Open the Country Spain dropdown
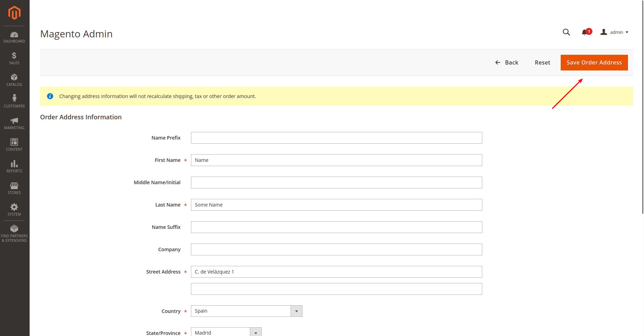Image resolution: width=644 pixels, height=336 pixels. [247, 311]
